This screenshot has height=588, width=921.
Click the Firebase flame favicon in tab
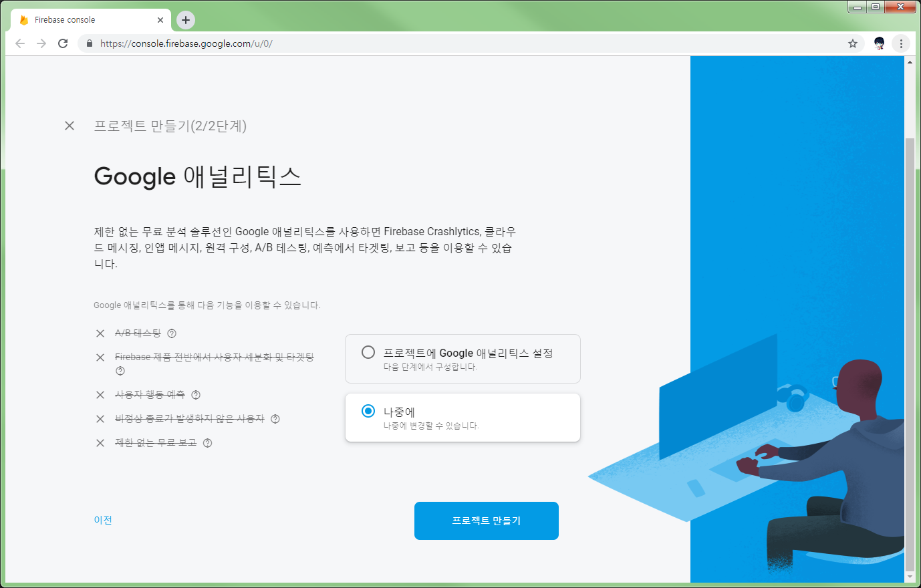[24, 20]
